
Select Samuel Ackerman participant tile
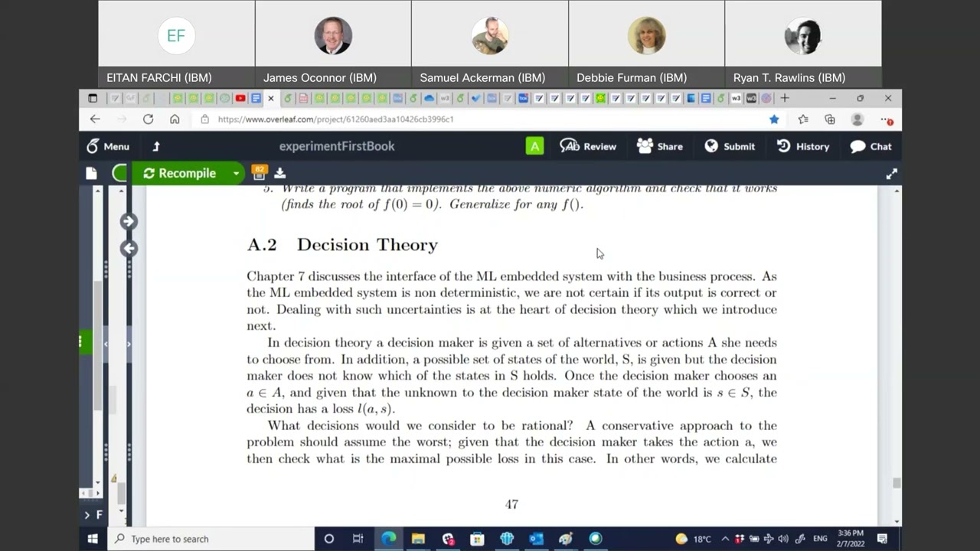tap(490, 44)
